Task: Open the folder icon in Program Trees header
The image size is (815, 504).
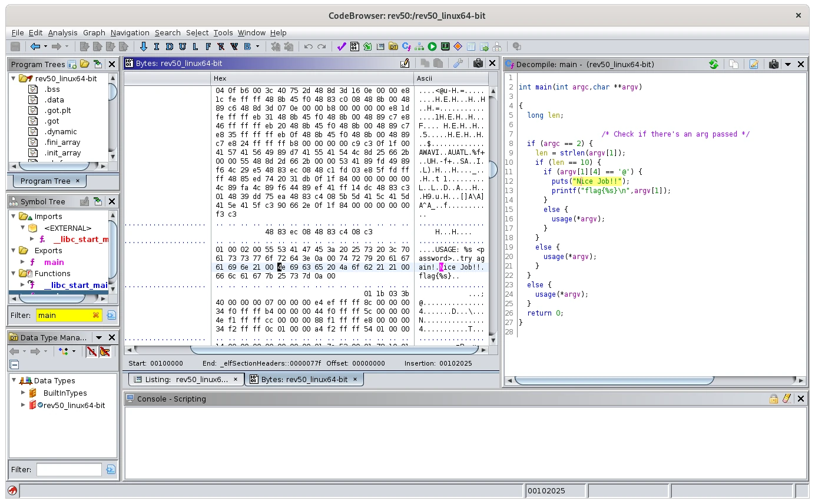Action: coord(85,64)
